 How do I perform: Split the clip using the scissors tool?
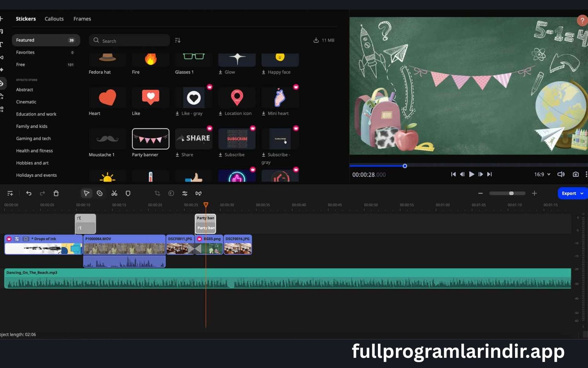coord(114,193)
